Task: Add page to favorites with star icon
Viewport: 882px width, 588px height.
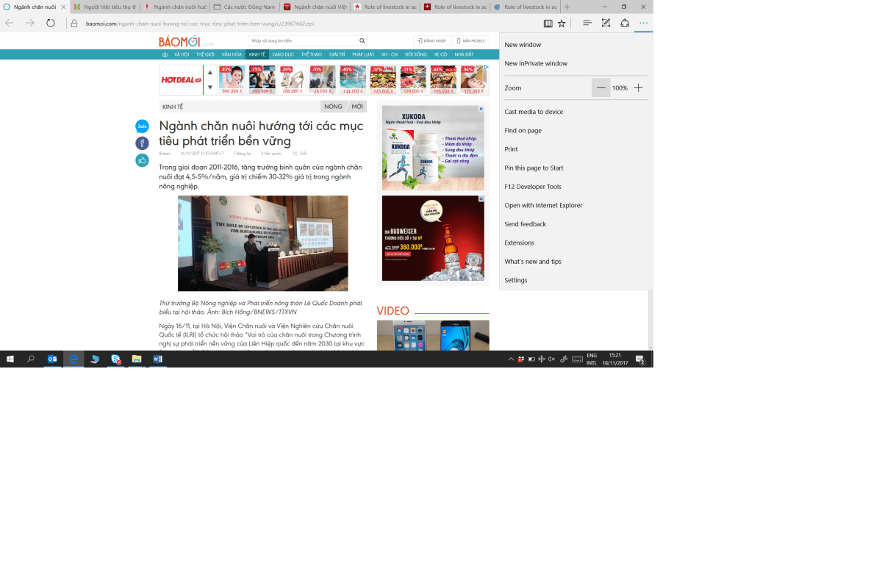Action: tap(562, 23)
